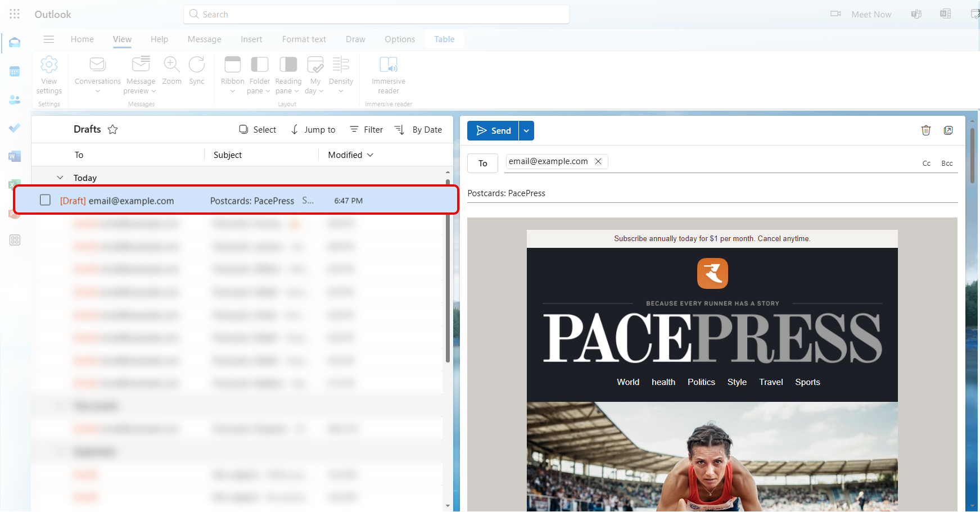Sort by To column header
This screenshot has height=512, width=980.
(79, 155)
